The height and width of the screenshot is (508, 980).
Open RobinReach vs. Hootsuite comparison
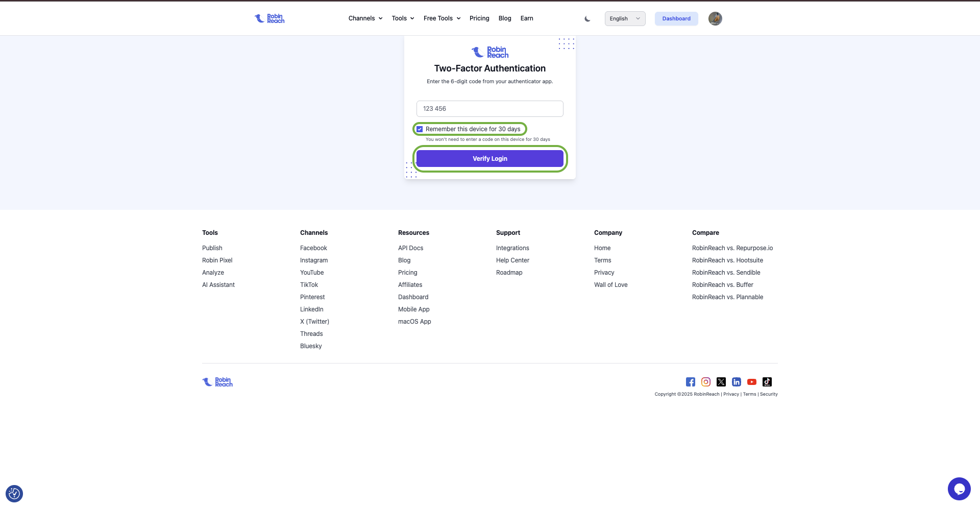click(x=727, y=260)
